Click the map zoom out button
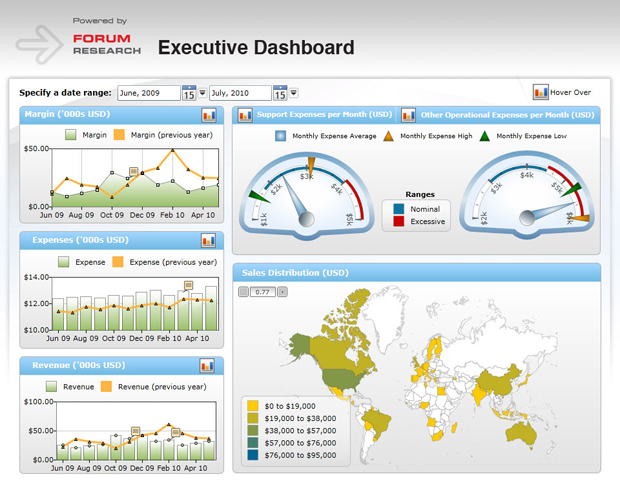Image resolution: width=620 pixels, height=481 pixels. coord(244,292)
